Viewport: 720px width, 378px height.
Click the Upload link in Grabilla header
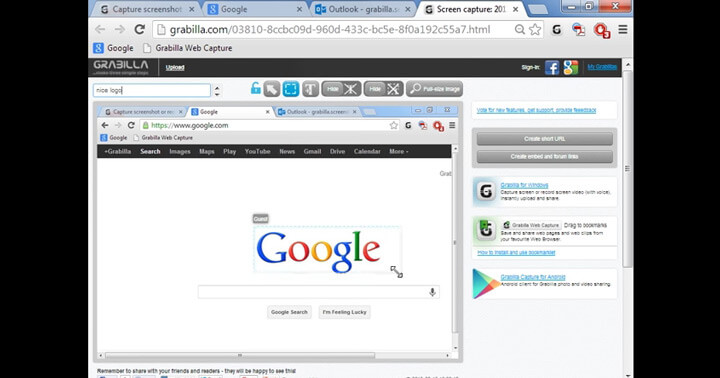[175, 68]
